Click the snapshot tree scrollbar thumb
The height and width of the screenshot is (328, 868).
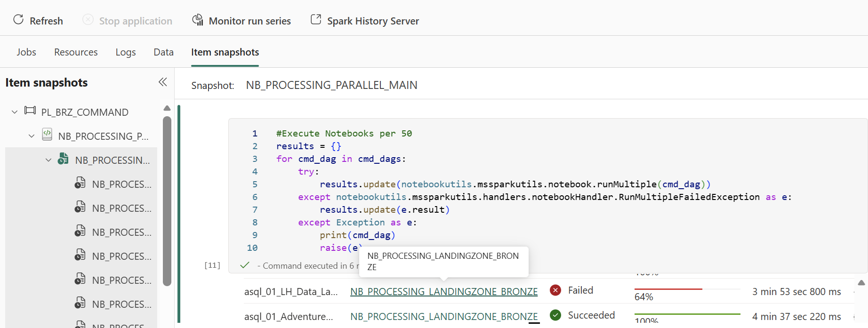167,201
